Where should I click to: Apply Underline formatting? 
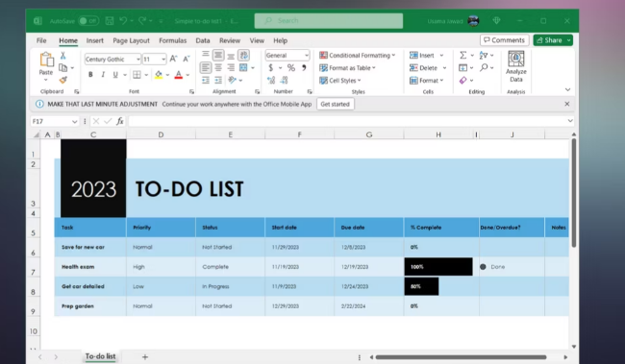point(115,75)
